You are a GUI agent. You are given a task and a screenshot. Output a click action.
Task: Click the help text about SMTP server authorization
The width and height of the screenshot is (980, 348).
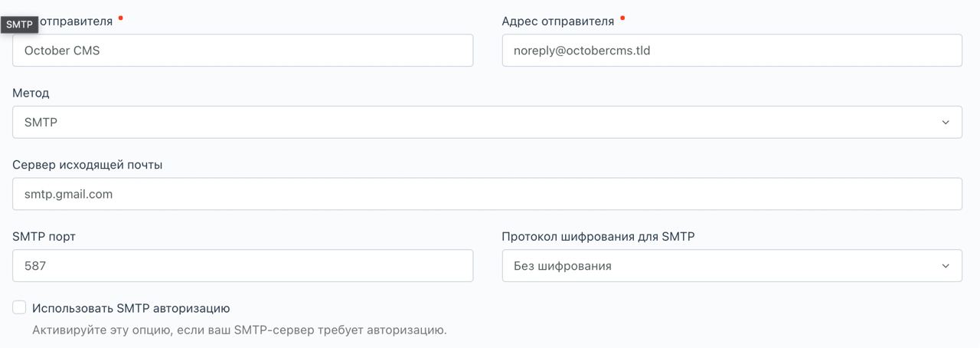coord(239,330)
